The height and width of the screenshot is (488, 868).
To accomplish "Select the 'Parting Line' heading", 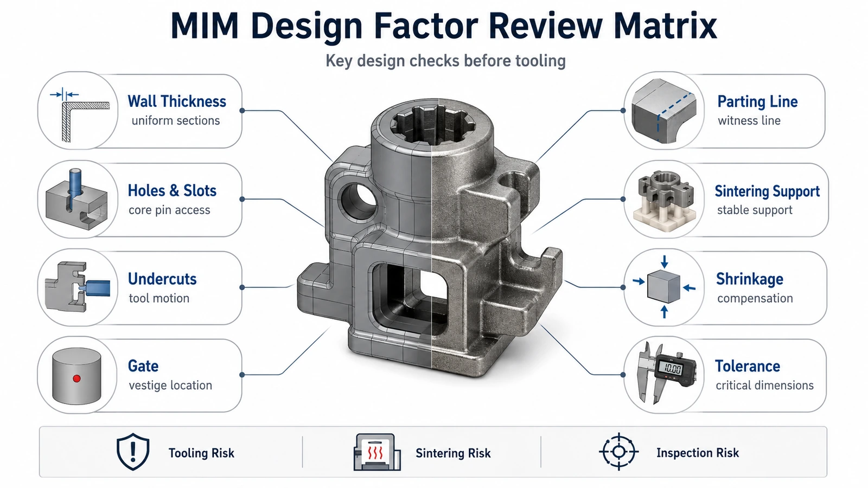I will pyautogui.click(x=757, y=101).
